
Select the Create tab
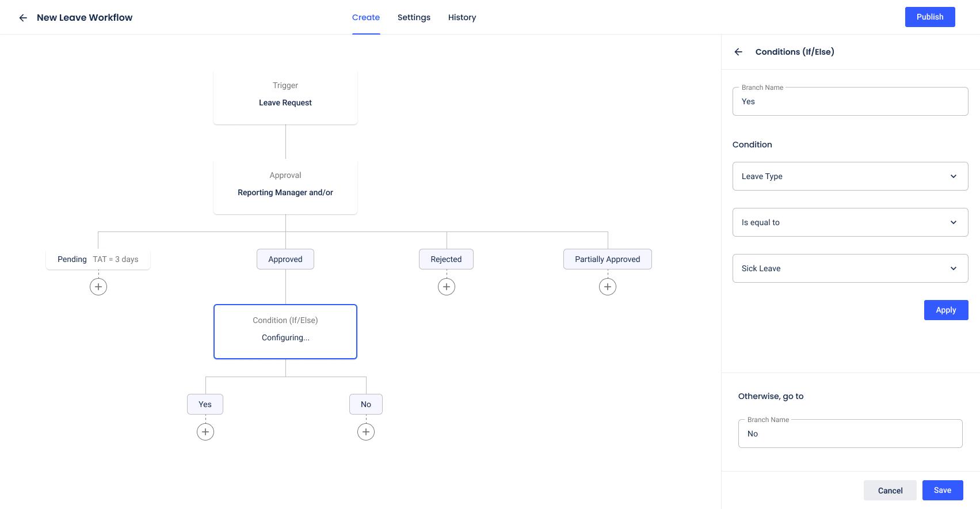tap(366, 17)
